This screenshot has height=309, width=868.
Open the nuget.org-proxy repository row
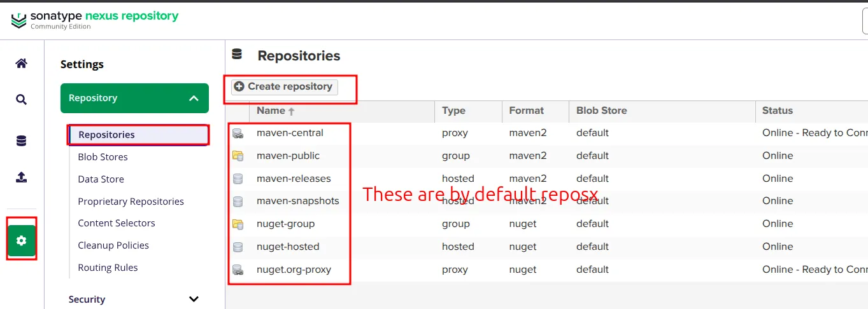[x=548, y=270]
